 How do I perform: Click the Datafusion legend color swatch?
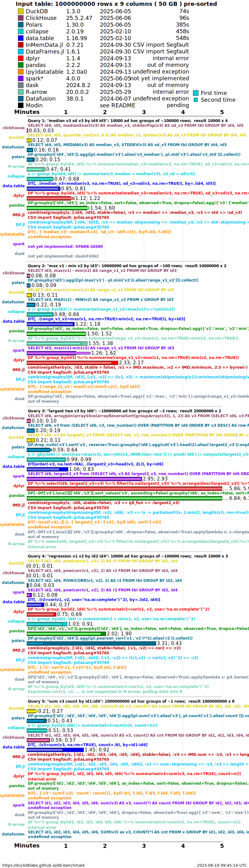[x=21, y=99]
